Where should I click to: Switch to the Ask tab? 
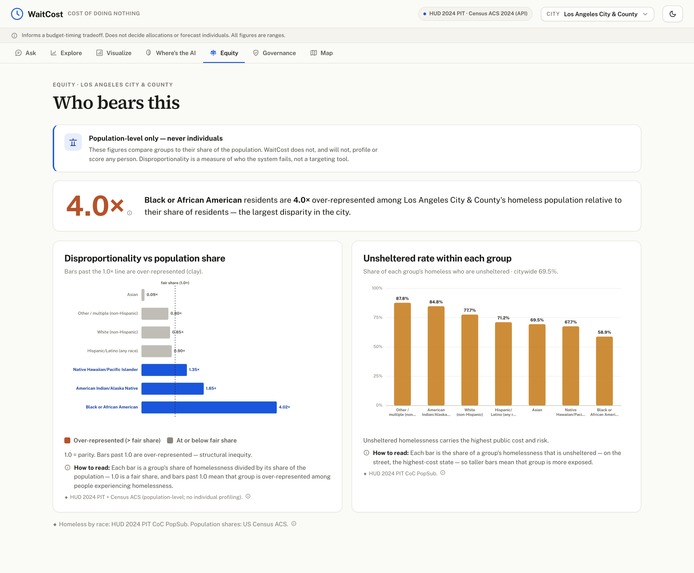(x=26, y=53)
